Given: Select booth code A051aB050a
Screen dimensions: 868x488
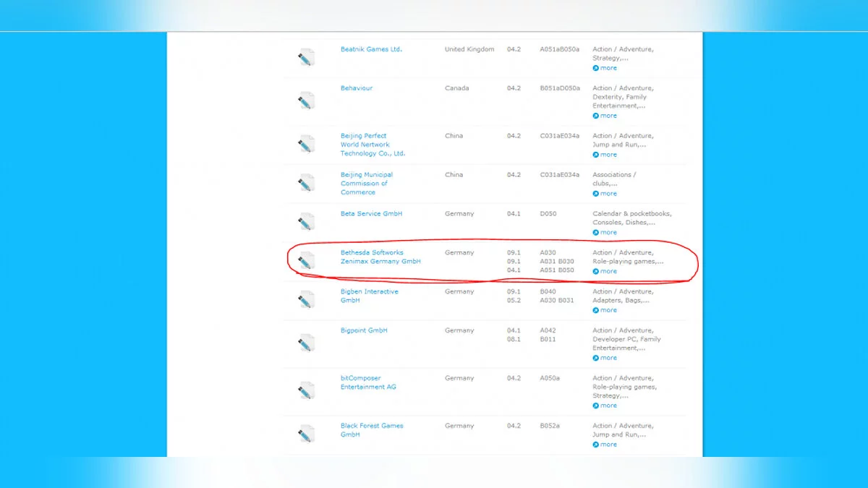Looking at the screenshot, I should point(560,49).
